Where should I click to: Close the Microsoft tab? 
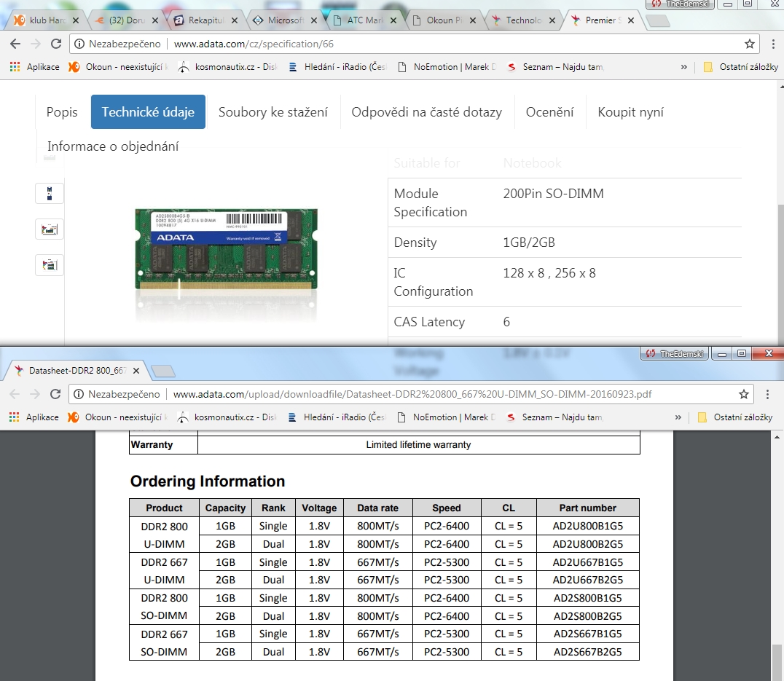coord(314,20)
